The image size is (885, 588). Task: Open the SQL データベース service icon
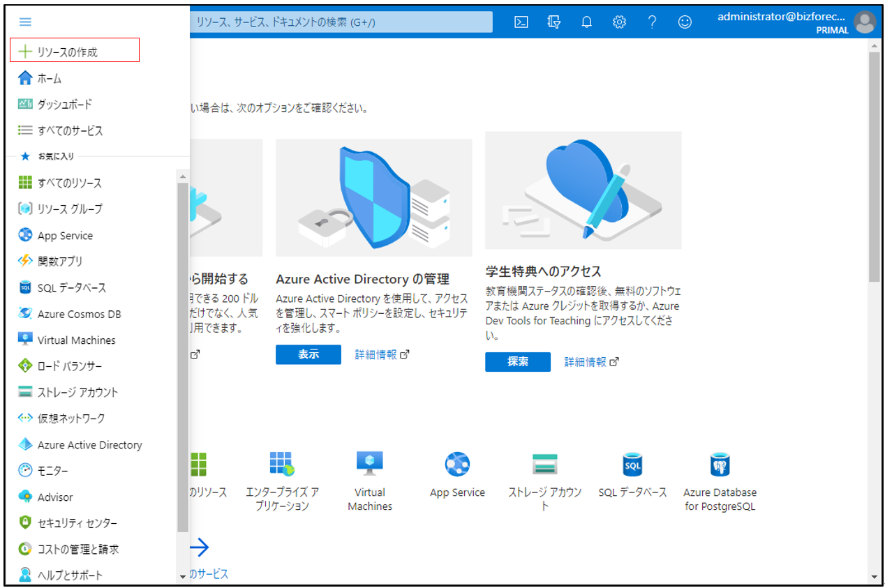tap(632, 464)
